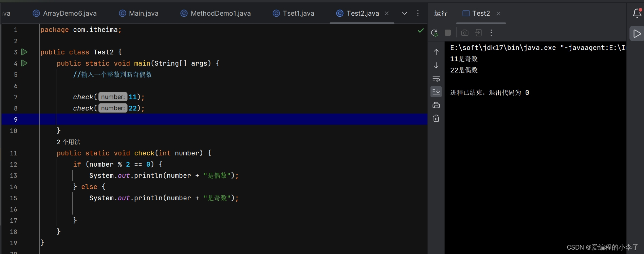Rerun Test2 with the rerun icon
The width and height of the screenshot is (644, 254).
[435, 33]
